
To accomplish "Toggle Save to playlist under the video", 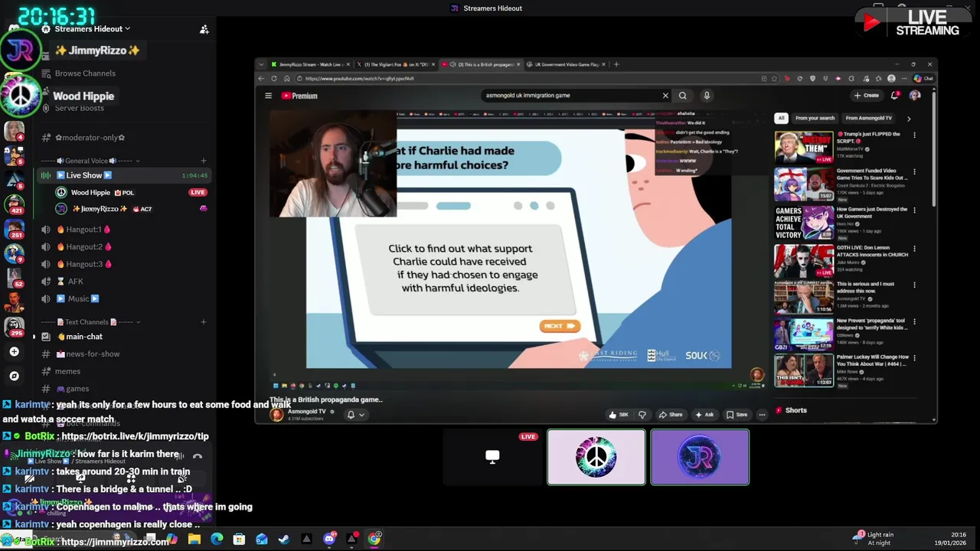I will click(737, 415).
